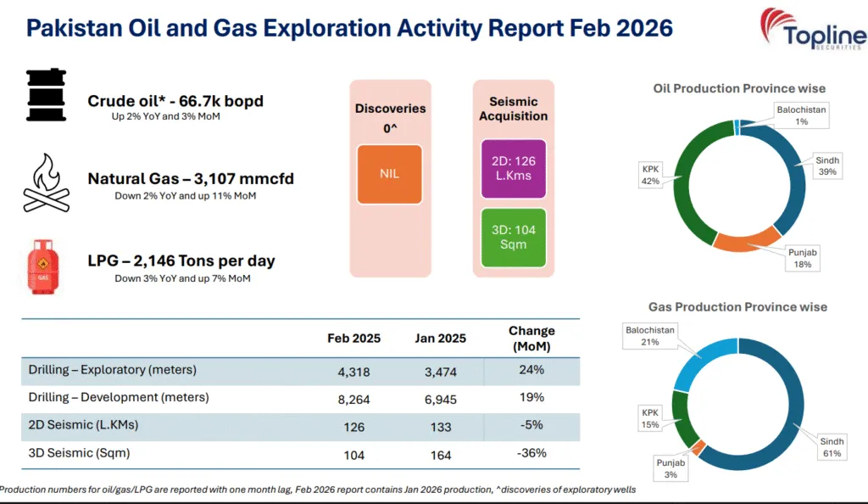Click the Drilling – Exploratory (meters) row label
The width and height of the screenshot is (868, 504).
[112, 370]
